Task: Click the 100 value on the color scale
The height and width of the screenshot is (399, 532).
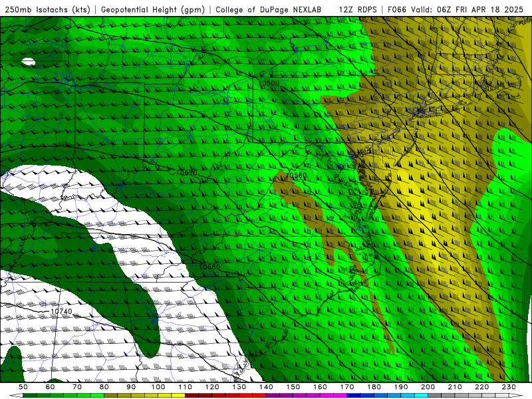Action: pos(158,387)
